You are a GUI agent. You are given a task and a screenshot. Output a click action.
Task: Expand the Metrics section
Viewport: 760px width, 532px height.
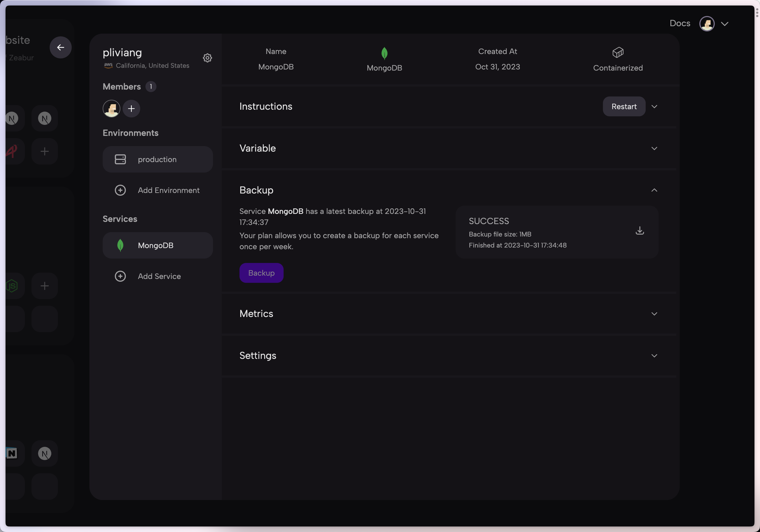[x=654, y=314]
